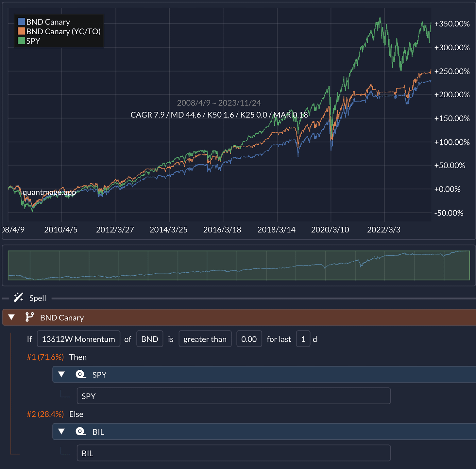Image resolution: width=476 pixels, height=469 pixels.
Task: Click the 2022/3/3 axis date label
Action: coord(383,230)
